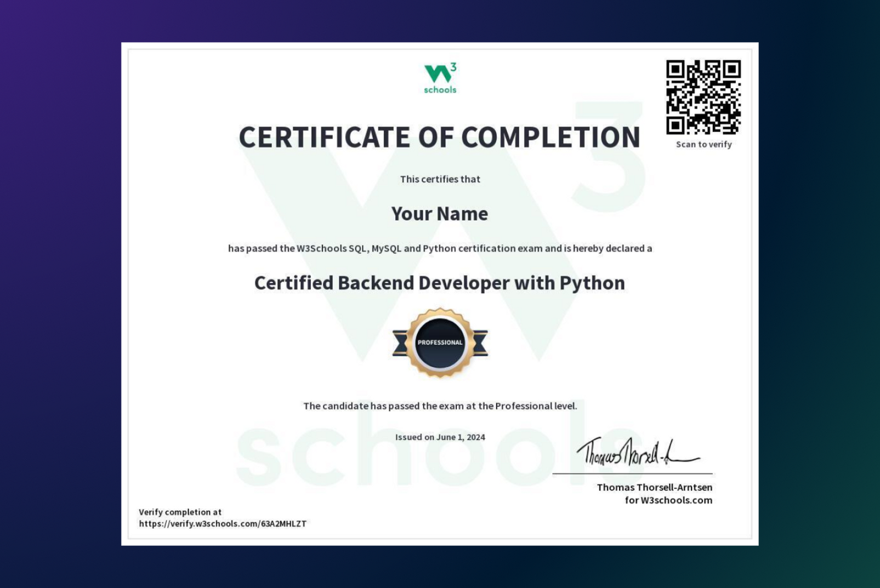Select the 'Issued on June 1, 2024' text
The height and width of the screenshot is (588, 880).
tap(440, 437)
